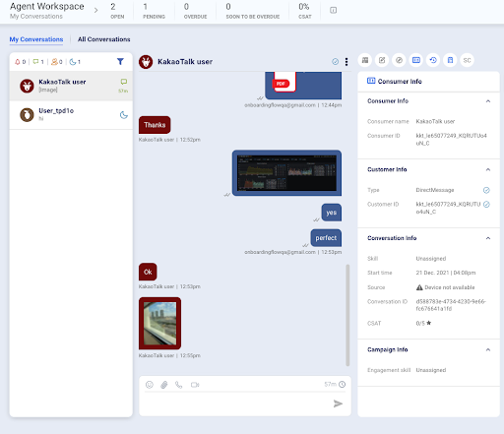Open the conversation filter funnel icon

(120, 61)
